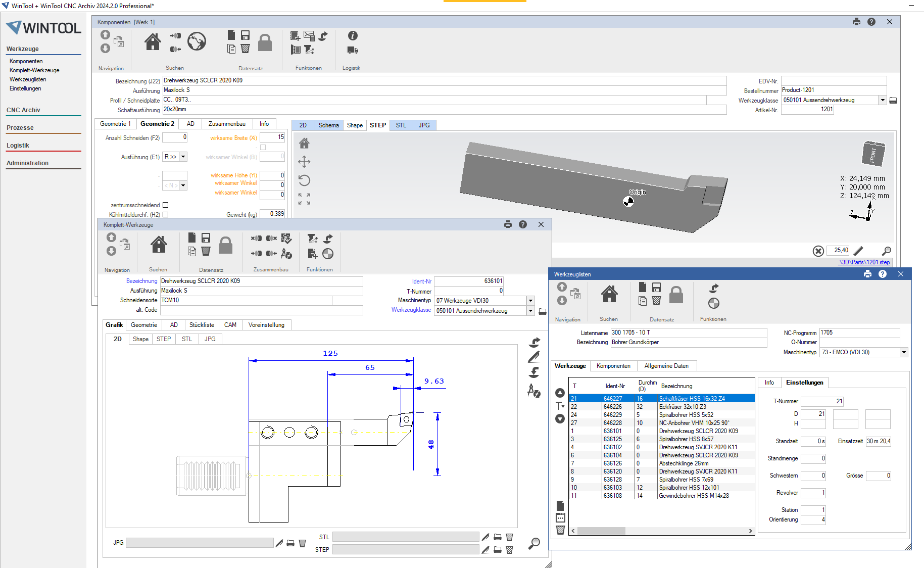924x568 pixels.
Task: Open Werkzeuglisten in left sidebar
Action: tap(28, 79)
